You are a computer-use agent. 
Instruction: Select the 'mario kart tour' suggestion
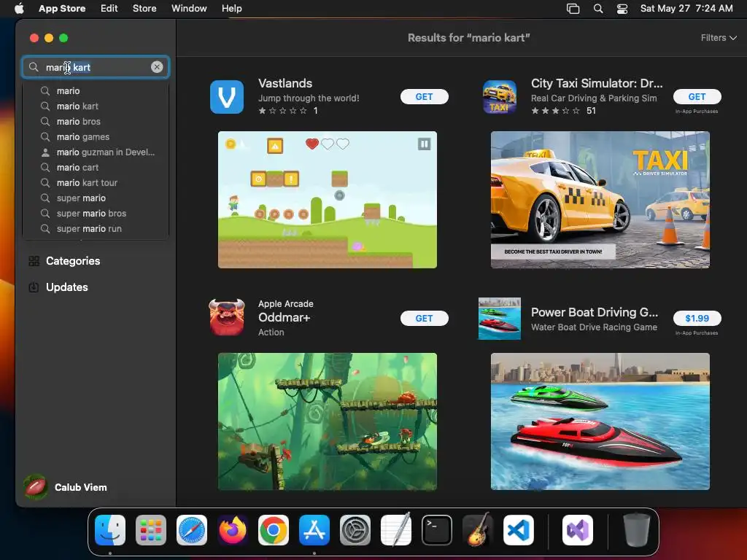(x=96, y=183)
